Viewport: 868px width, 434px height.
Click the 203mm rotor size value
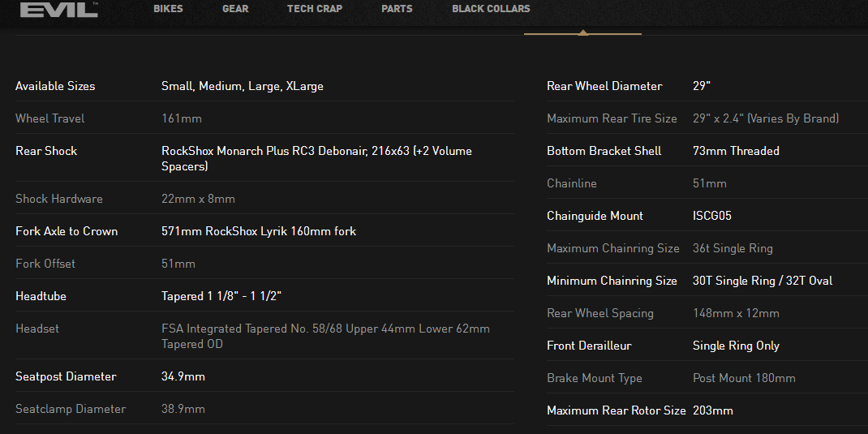712,410
